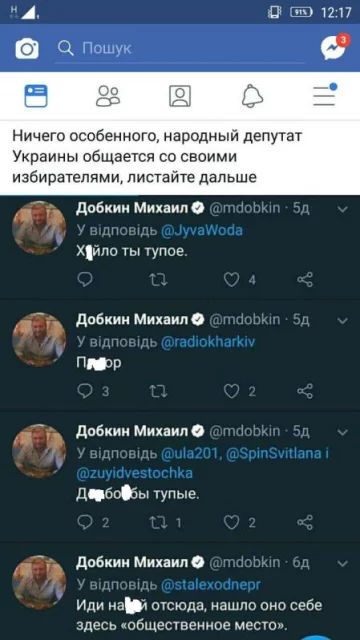Viewport: 360px width, 640px height.
Task: Reply to the tweet with 3 comments
Action: pyautogui.click(x=85, y=391)
